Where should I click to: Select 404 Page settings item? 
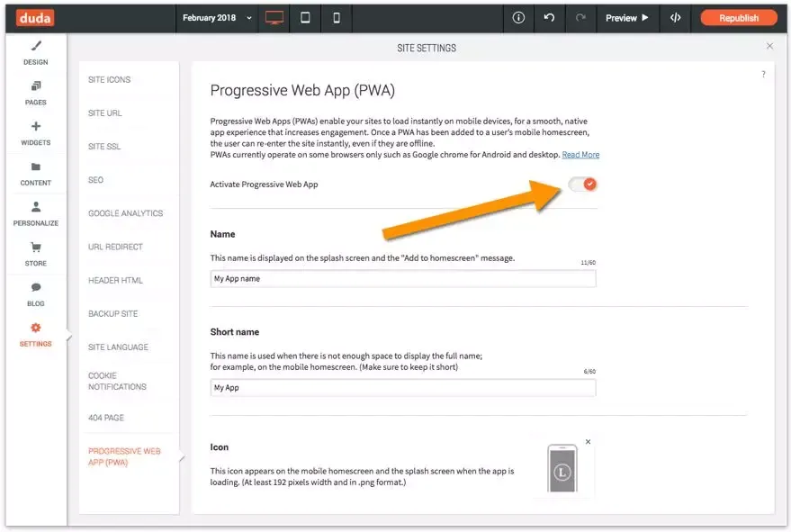(x=106, y=418)
